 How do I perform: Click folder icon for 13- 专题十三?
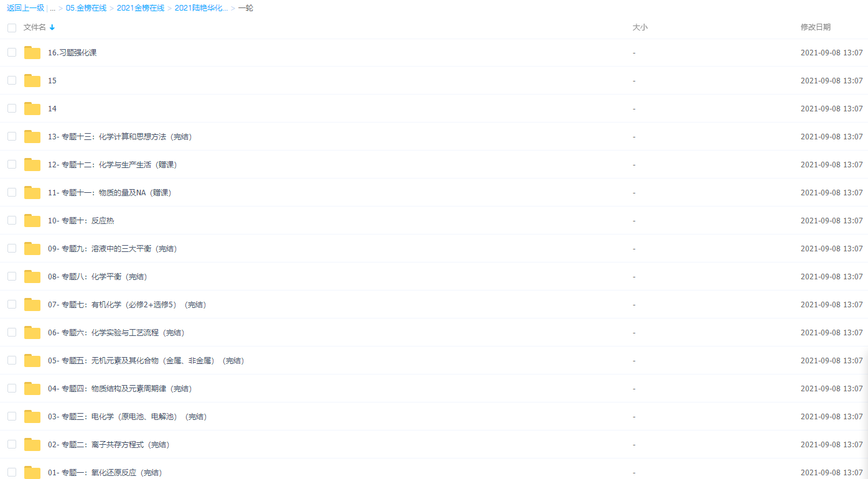click(32, 137)
